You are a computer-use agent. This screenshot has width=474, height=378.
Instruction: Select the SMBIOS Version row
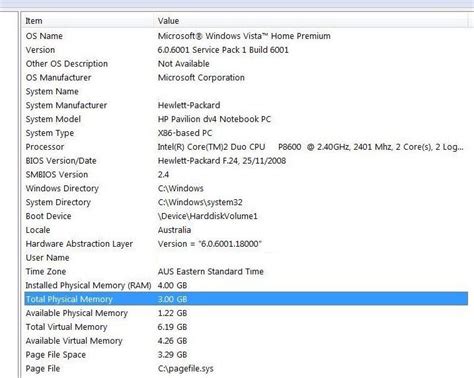[x=246, y=175]
